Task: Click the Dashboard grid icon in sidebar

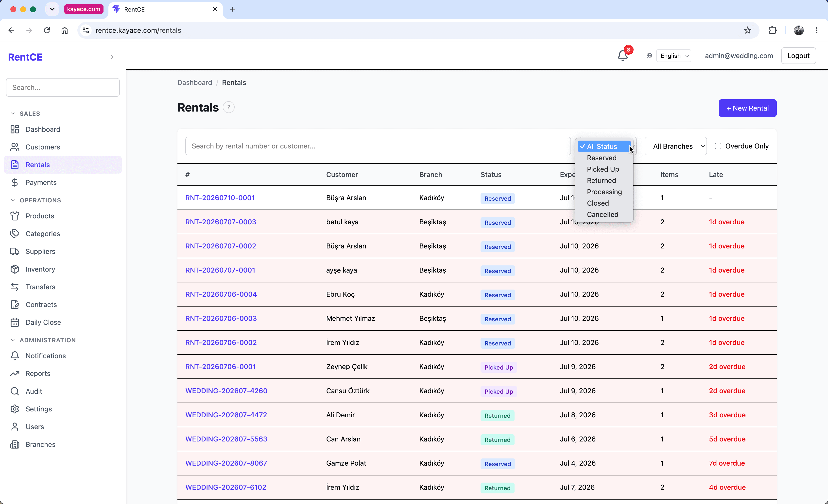Action: coord(15,129)
